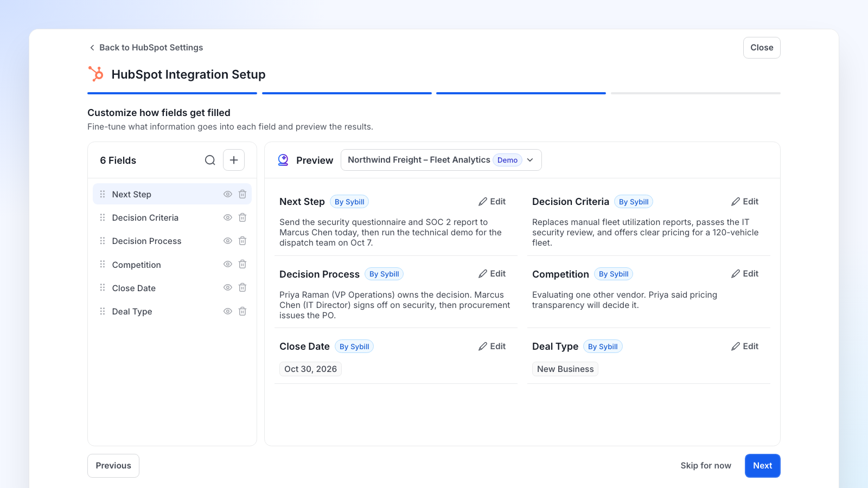The height and width of the screenshot is (488, 868).
Task: Open the field search magnifier icon
Action: pyautogui.click(x=210, y=160)
